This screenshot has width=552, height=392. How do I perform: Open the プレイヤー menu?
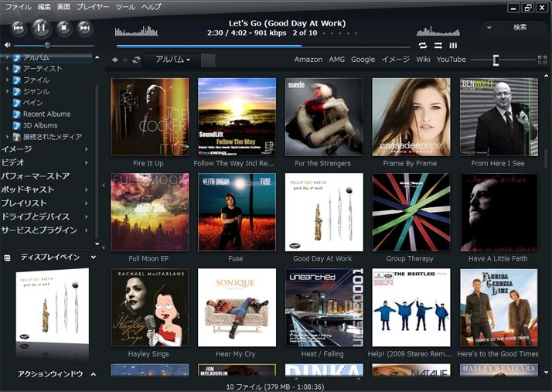point(93,7)
